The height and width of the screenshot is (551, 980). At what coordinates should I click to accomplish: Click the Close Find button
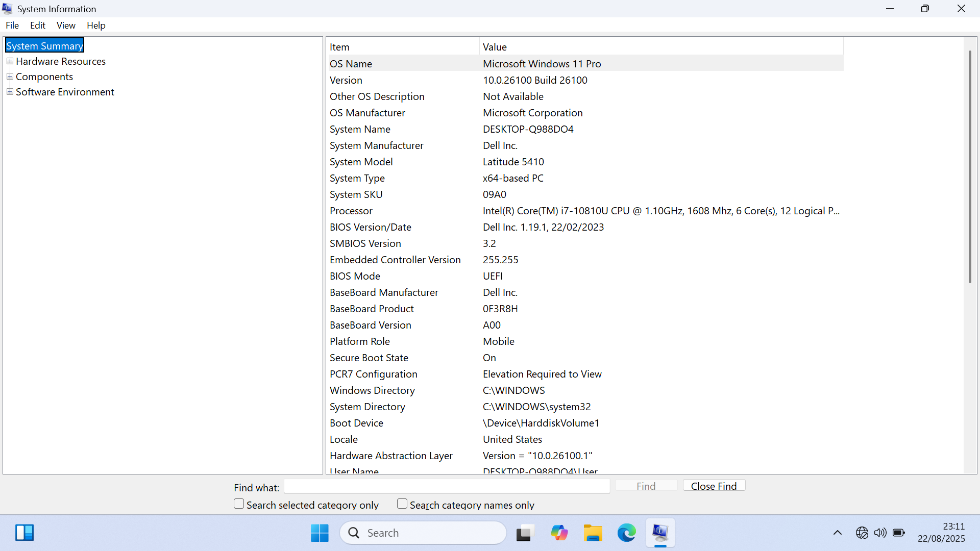pos(714,486)
